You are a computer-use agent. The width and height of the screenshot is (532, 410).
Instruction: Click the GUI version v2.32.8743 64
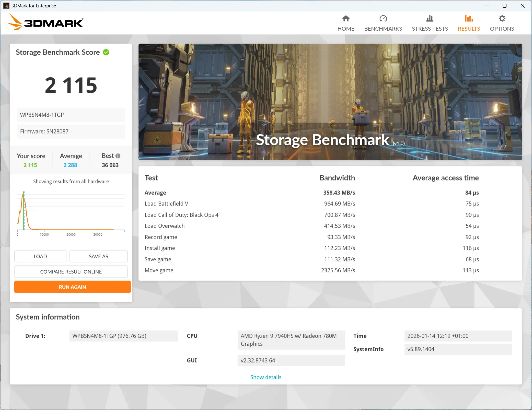(x=291, y=360)
